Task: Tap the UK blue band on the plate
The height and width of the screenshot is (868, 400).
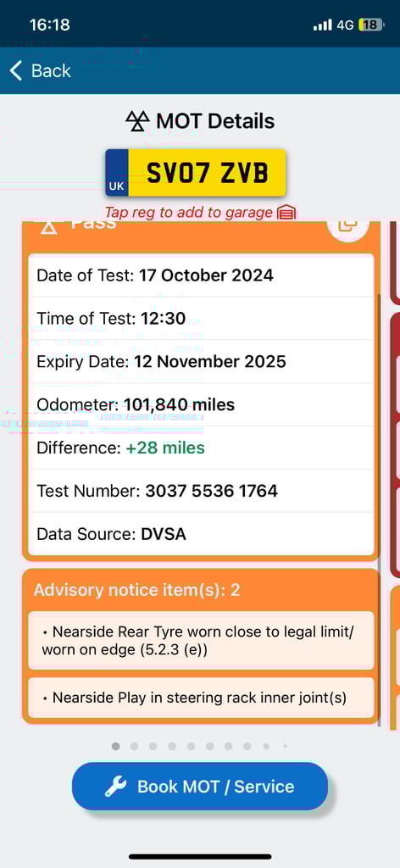Action: 117,173
